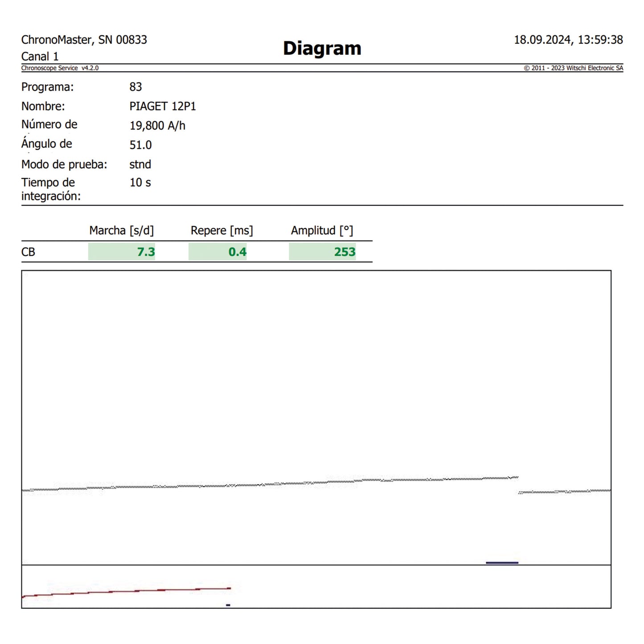The height and width of the screenshot is (644, 644).
Task: Click the CB row label
Action: (28, 252)
